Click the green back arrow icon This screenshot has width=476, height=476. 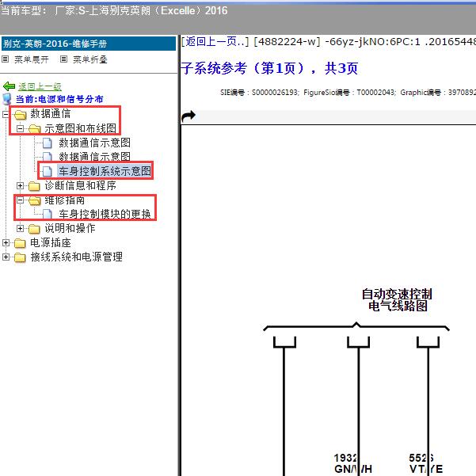tap(9, 86)
